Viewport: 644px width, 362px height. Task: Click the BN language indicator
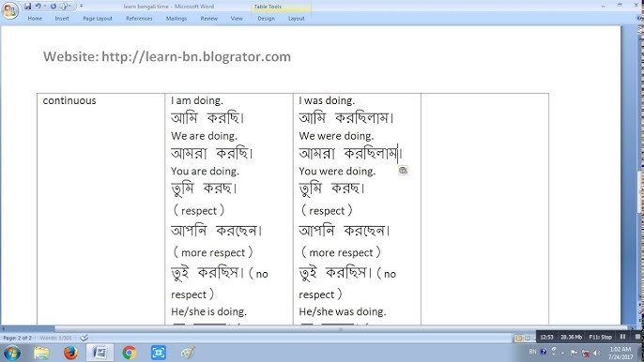[x=532, y=352]
